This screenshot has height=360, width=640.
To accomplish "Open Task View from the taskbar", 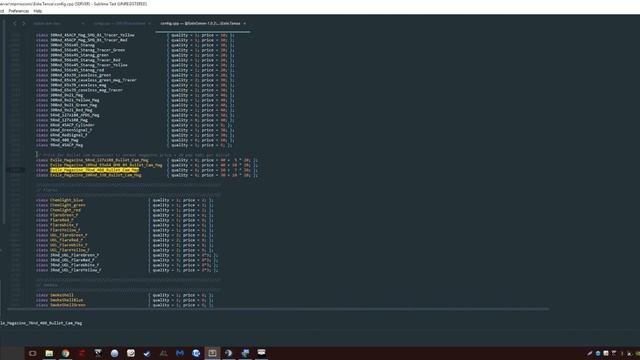I will pos(33,353).
